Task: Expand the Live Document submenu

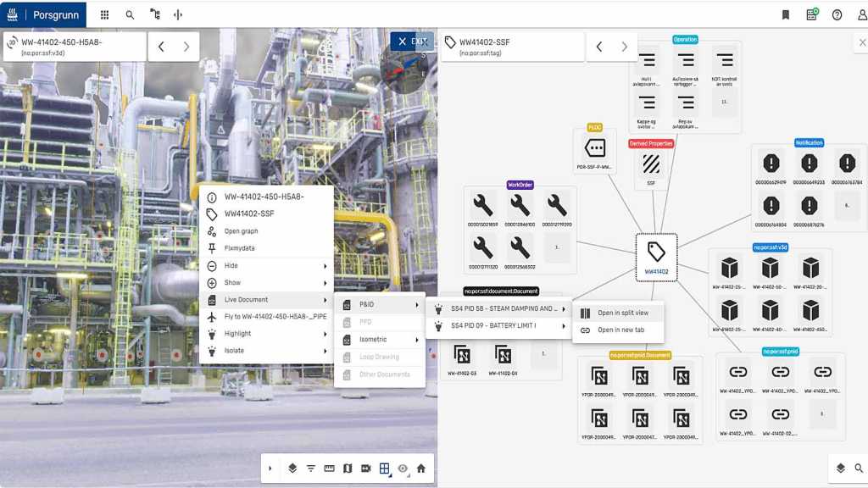Action: (x=266, y=299)
